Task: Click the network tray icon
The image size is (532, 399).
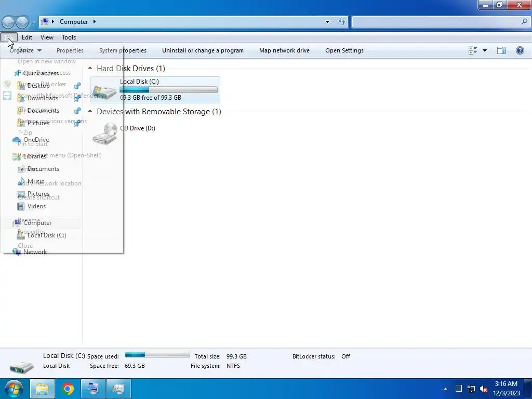Action: pyautogui.click(x=471, y=389)
